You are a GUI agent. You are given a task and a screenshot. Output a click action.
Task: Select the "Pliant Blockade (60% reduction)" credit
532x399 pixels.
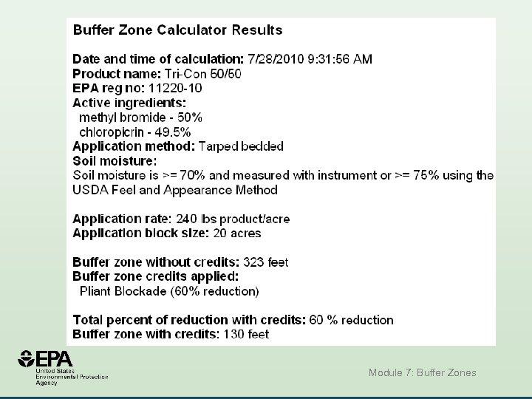[x=169, y=291]
